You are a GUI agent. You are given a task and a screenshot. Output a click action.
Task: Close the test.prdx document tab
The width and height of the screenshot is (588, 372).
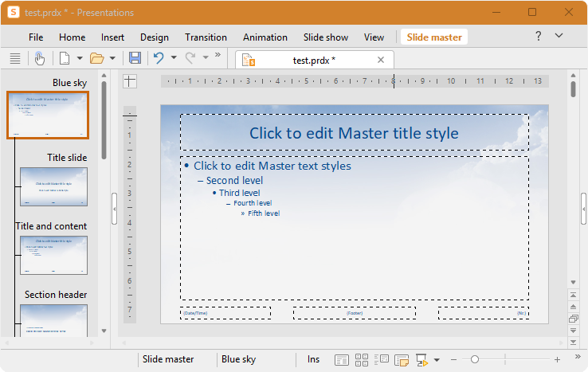click(x=381, y=60)
